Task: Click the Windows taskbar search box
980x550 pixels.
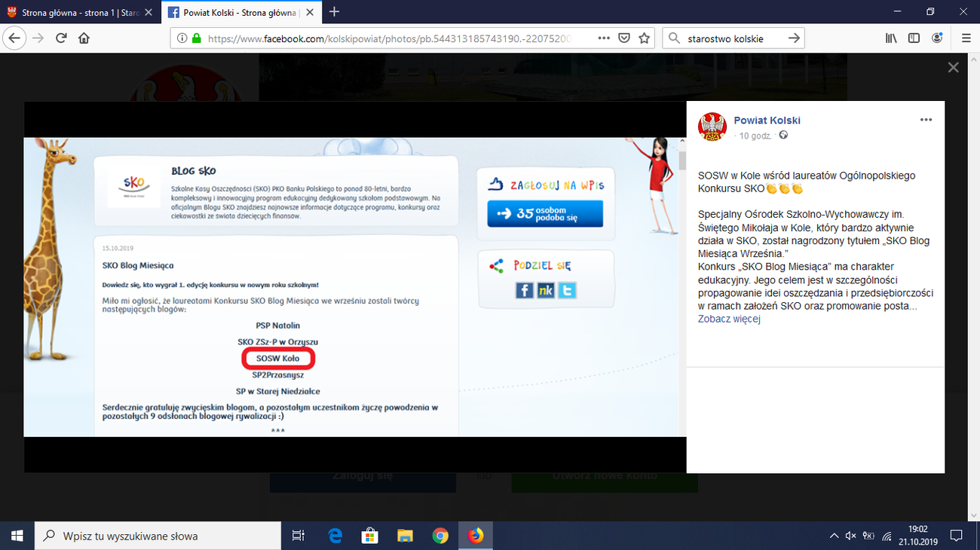Action: point(158,536)
